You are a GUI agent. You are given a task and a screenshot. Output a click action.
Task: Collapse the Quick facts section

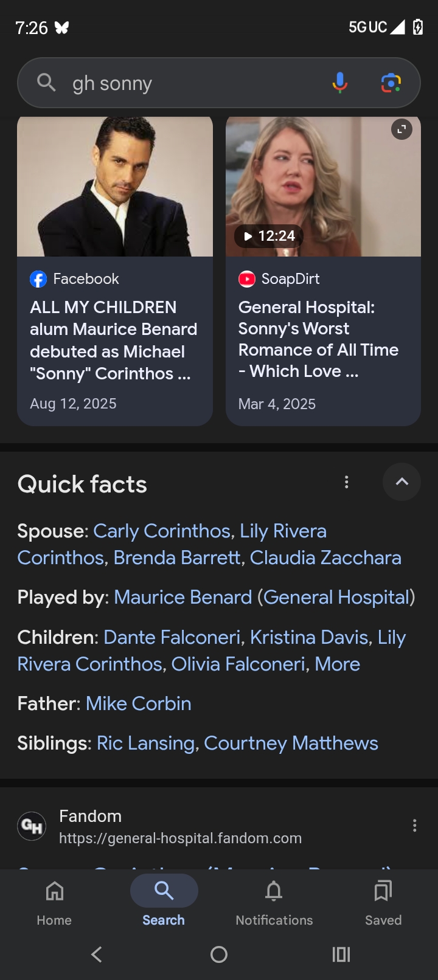(x=401, y=482)
